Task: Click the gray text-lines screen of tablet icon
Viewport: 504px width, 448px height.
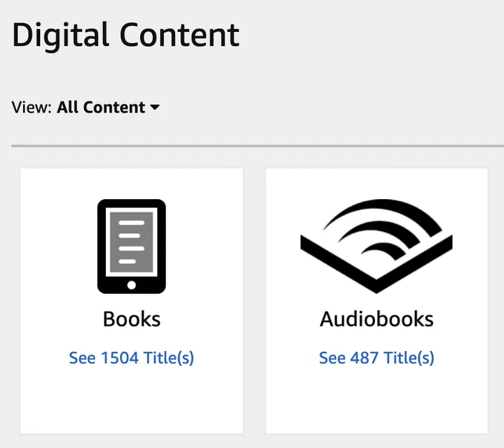Action: pyautogui.click(x=131, y=242)
